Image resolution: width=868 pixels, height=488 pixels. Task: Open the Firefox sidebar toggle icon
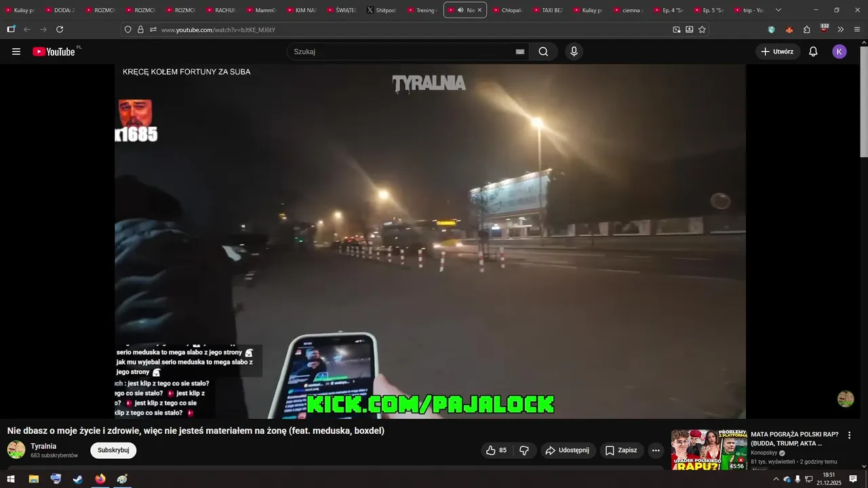click(11, 30)
